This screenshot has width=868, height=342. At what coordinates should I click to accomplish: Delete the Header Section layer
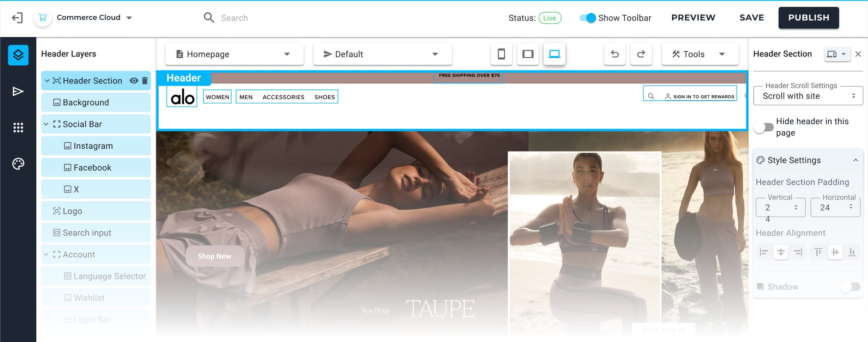(x=145, y=81)
